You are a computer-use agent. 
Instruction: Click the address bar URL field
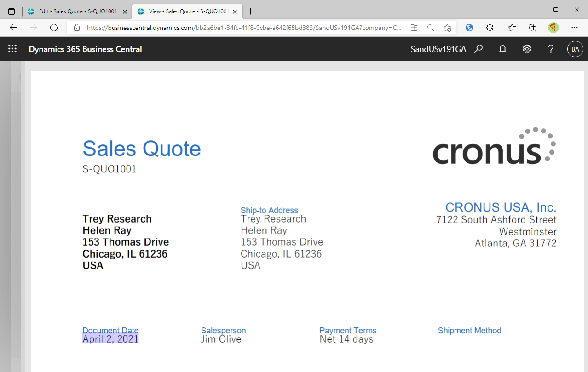click(x=244, y=28)
